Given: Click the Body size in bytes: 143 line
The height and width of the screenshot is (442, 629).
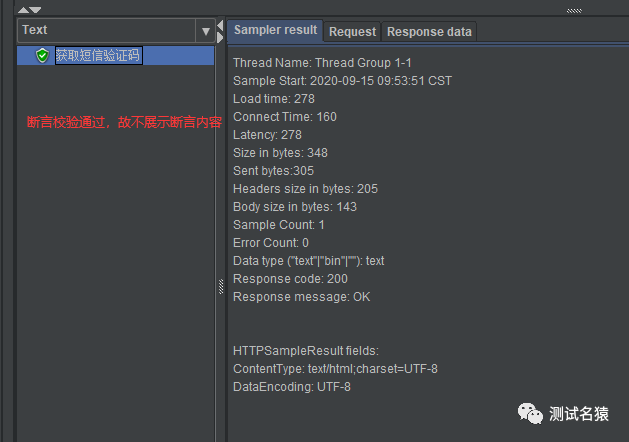Looking at the screenshot, I should pyautogui.click(x=295, y=207).
